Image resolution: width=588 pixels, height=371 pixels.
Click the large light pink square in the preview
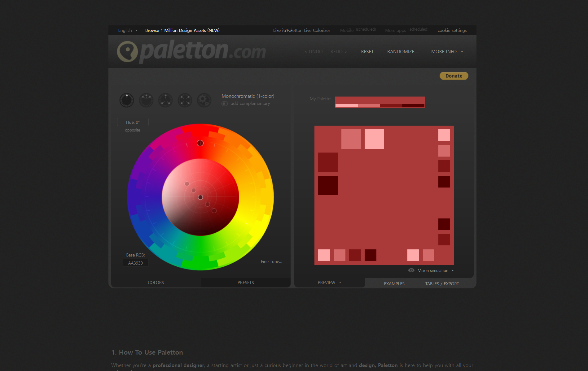[374, 139]
